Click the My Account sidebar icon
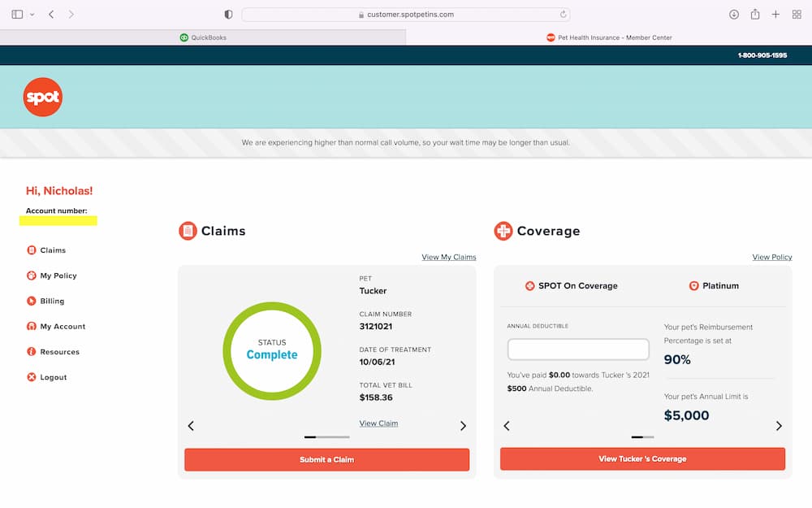 [x=32, y=326]
